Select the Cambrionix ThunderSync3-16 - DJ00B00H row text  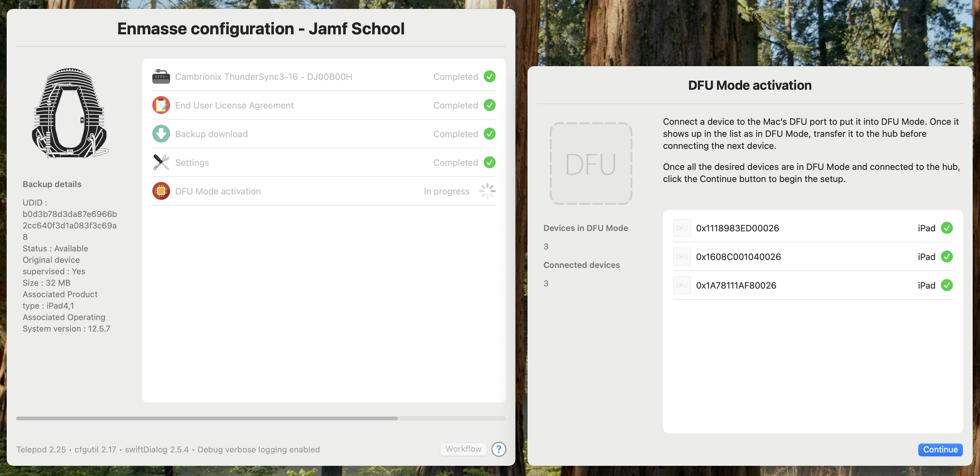point(263,77)
